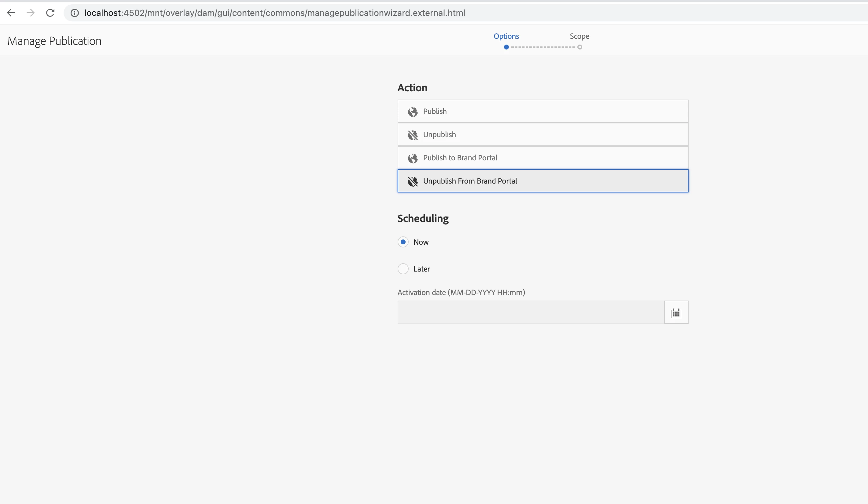This screenshot has height=504, width=868.
Task: Click the browser back arrow
Action: pos(11,13)
